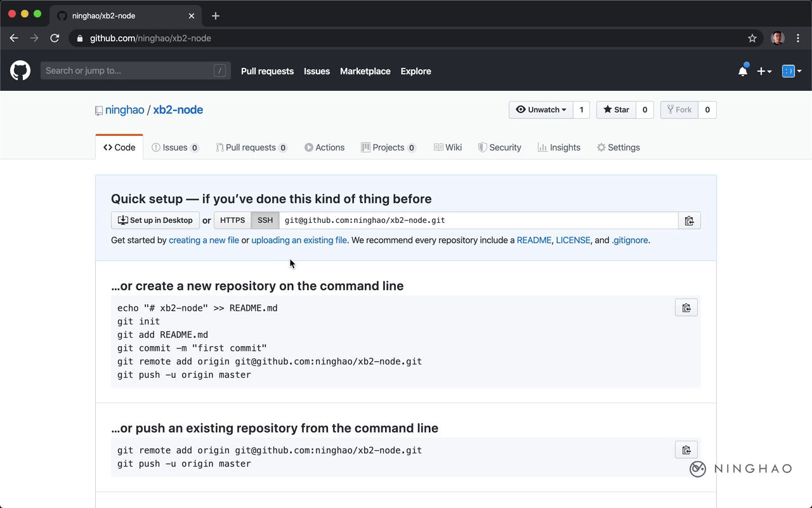Copy the SSH repository URL to clipboard

tap(689, 220)
